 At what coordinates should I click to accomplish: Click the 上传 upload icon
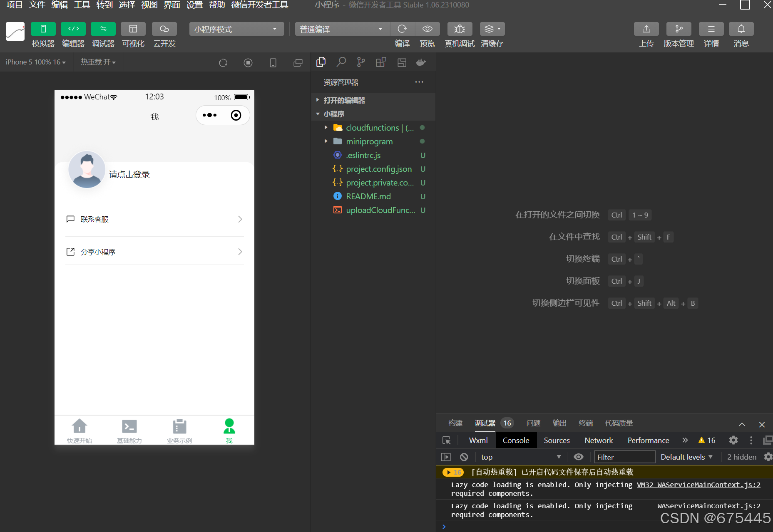click(646, 29)
